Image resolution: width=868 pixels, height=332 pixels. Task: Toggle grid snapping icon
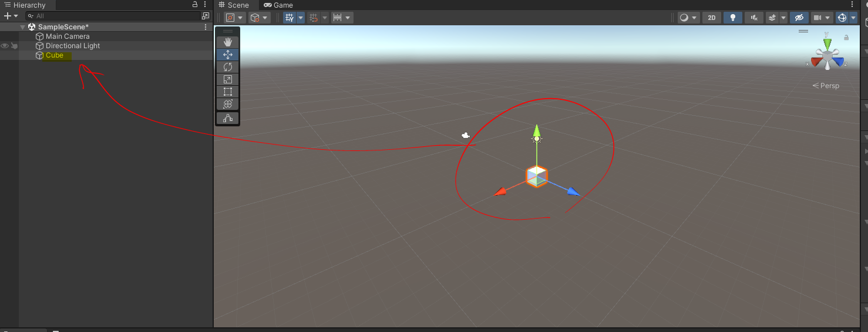[x=314, y=18]
